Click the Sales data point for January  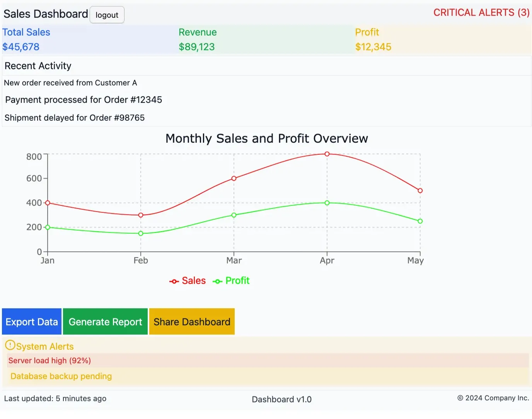click(48, 203)
